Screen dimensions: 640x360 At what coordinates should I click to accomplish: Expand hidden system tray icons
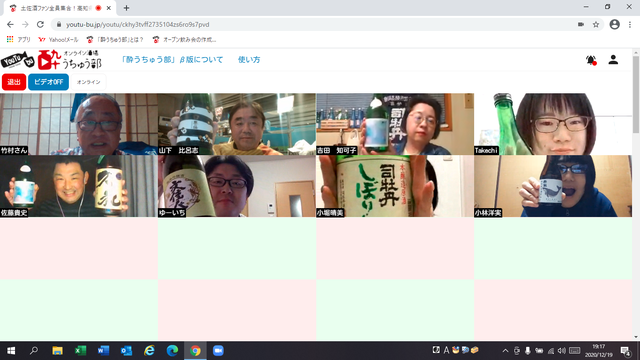[505, 351]
